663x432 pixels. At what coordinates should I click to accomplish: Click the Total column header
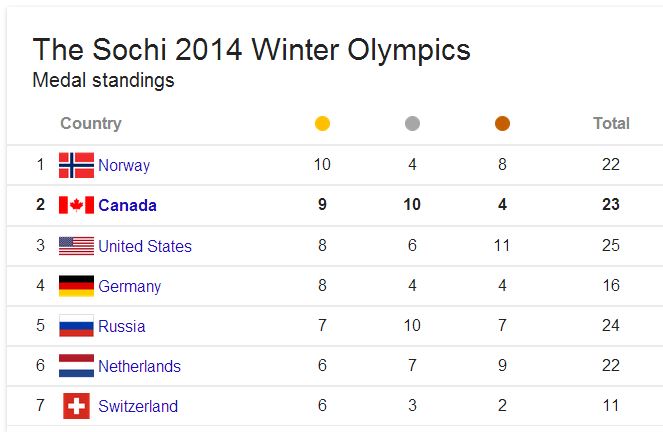(611, 124)
